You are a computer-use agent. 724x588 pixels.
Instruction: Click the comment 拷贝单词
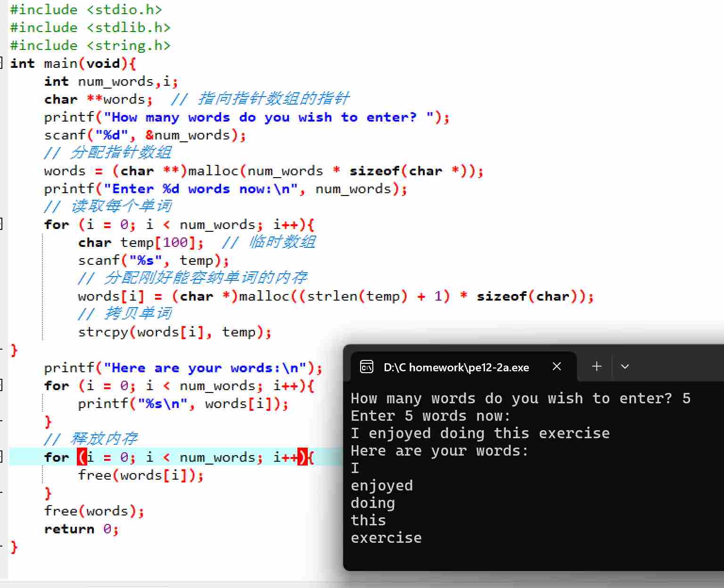click(124, 314)
